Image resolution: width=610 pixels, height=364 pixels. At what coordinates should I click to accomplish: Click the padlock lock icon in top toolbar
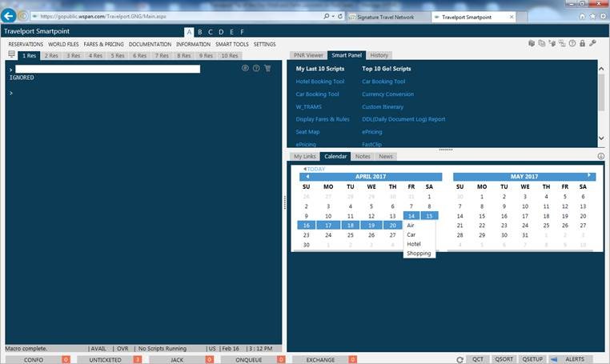pos(582,43)
